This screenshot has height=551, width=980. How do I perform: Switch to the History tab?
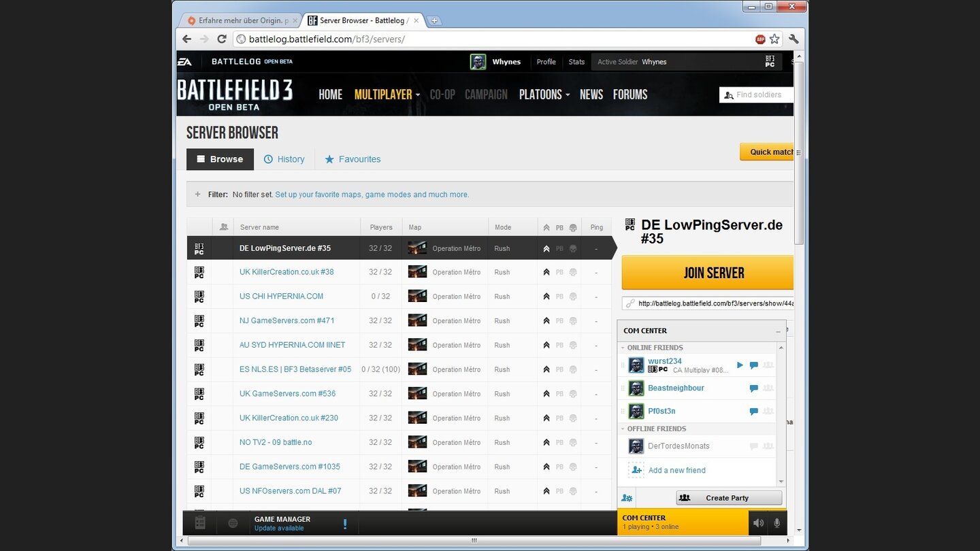pos(284,159)
